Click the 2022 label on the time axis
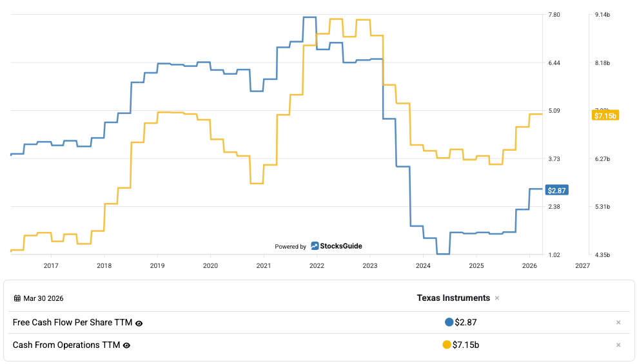The width and height of the screenshot is (637, 364). pyautogui.click(x=317, y=265)
